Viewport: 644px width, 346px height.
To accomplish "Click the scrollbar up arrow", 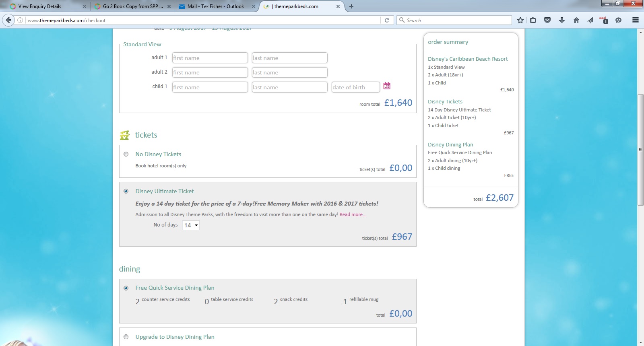I will point(640,32).
